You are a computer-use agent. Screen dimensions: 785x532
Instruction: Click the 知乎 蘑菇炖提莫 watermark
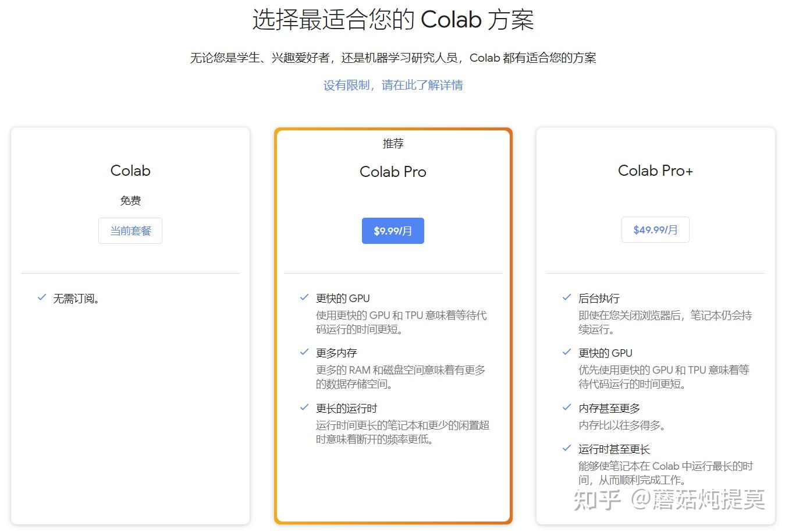[x=669, y=499]
